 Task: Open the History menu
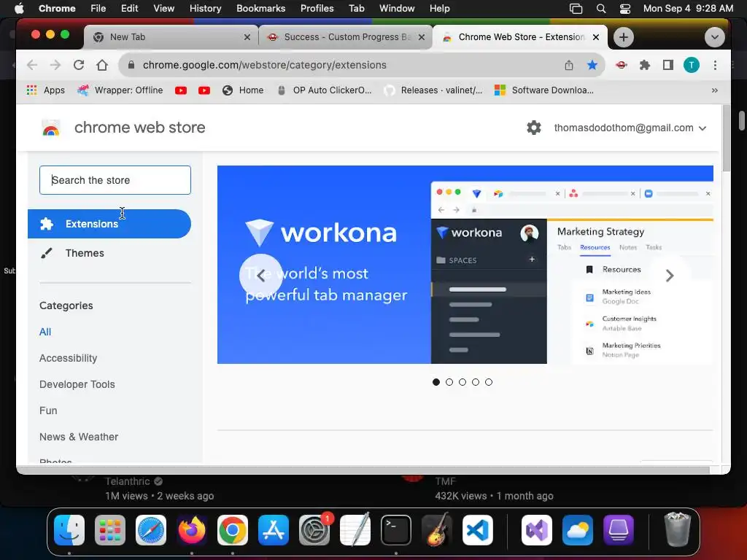tap(205, 9)
